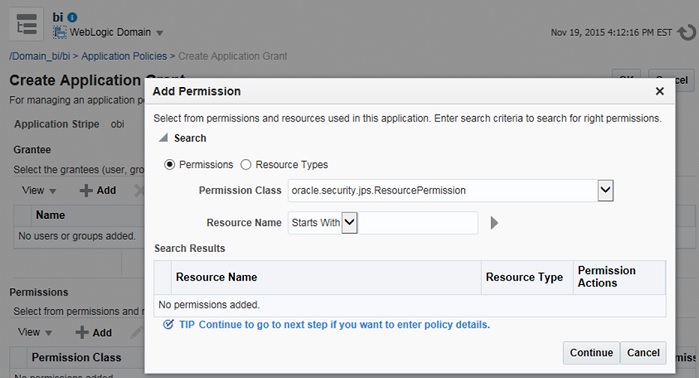Open the target navigation tree icon
Viewport: 699px width, 378px height.
(x=26, y=24)
